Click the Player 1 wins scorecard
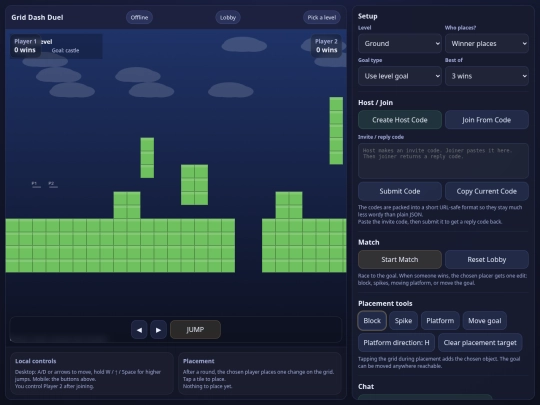540x405 pixels. [x=25, y=45]
